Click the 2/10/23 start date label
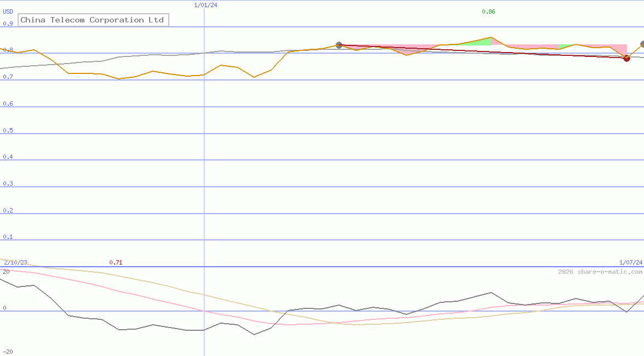644x356 pixels. coord(15,262)
